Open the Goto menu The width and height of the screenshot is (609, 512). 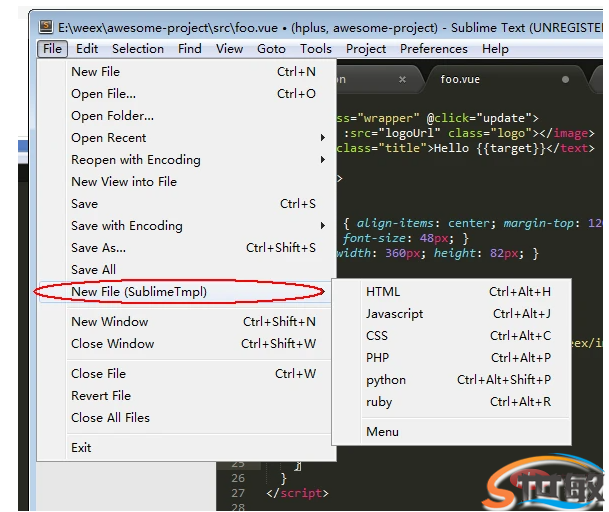click(271, 49)
